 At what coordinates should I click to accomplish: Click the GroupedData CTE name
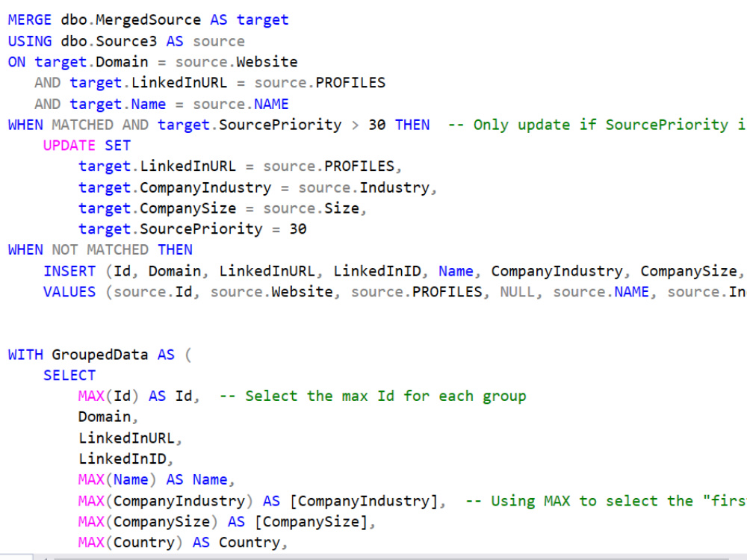click(100, 355)
